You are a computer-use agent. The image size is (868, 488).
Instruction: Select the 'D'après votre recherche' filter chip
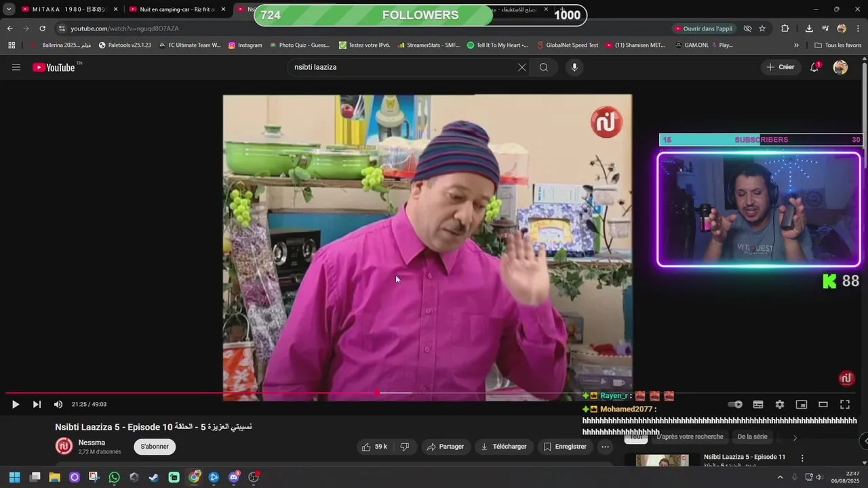coord(690,437)
